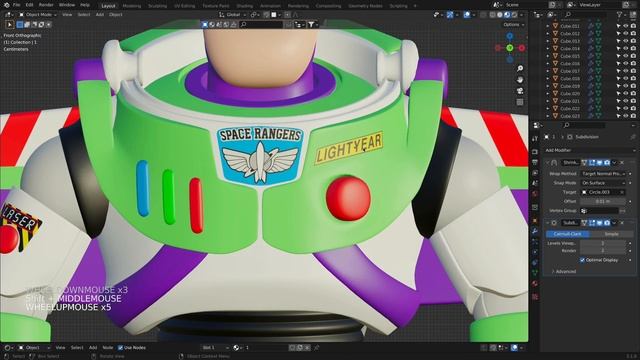Click the viewport header search field
Screen dimensions: 640x360
coord(261,24)
